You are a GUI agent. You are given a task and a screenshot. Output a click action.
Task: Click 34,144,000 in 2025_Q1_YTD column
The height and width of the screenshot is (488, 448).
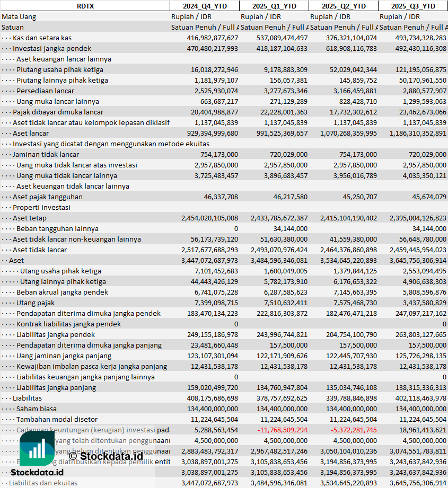point(291,228)
